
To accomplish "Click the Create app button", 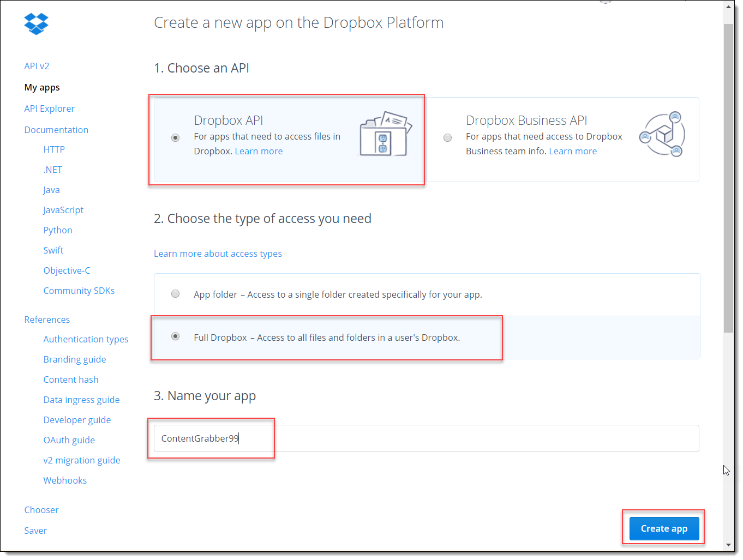I will coord(664,528).
